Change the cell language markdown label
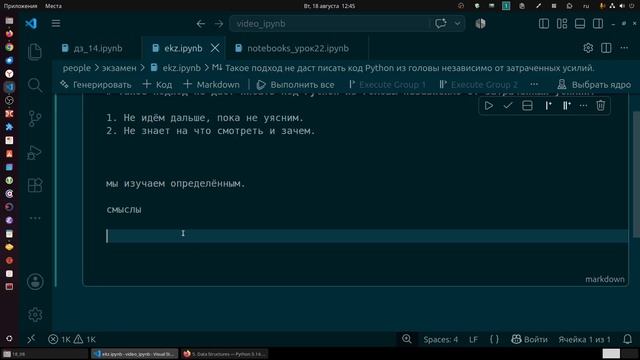Screen dimensions: 640x360 pos(604,279)
